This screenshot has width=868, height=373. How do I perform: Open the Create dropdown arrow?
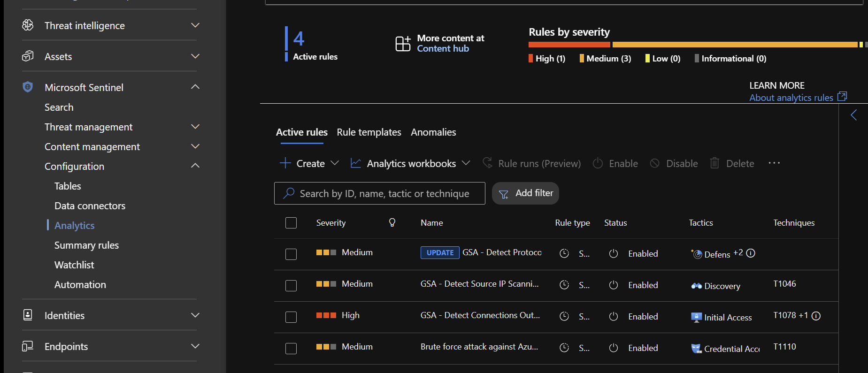pyautogui.click(x=334, y=163)
